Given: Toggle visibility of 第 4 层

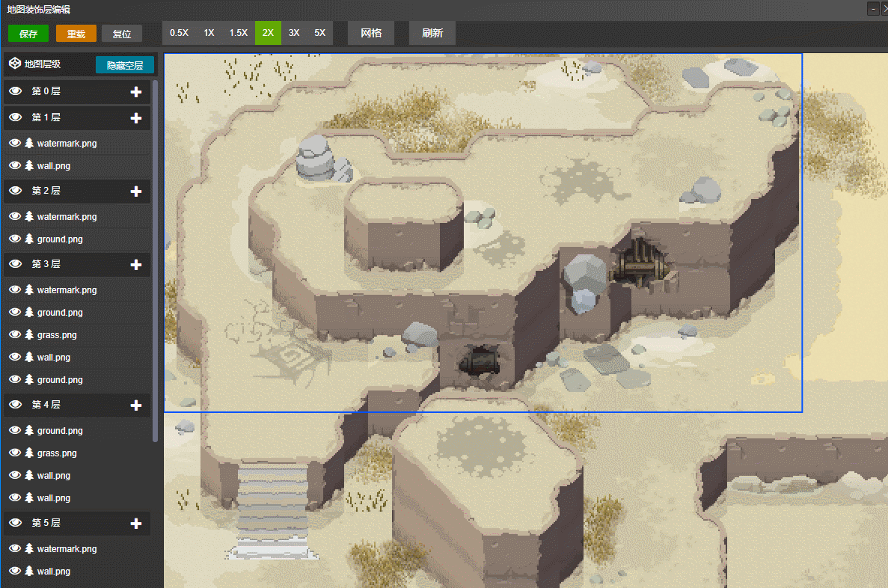Looking at the screenshot, I should coord(15,405).
